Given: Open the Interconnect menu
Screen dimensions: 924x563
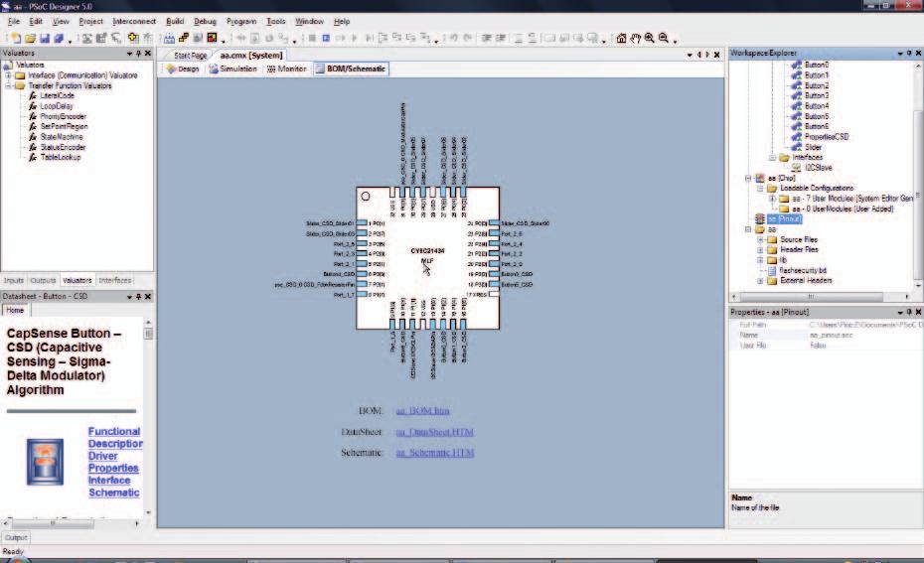Looking at the screenshot, I should 134,21.
